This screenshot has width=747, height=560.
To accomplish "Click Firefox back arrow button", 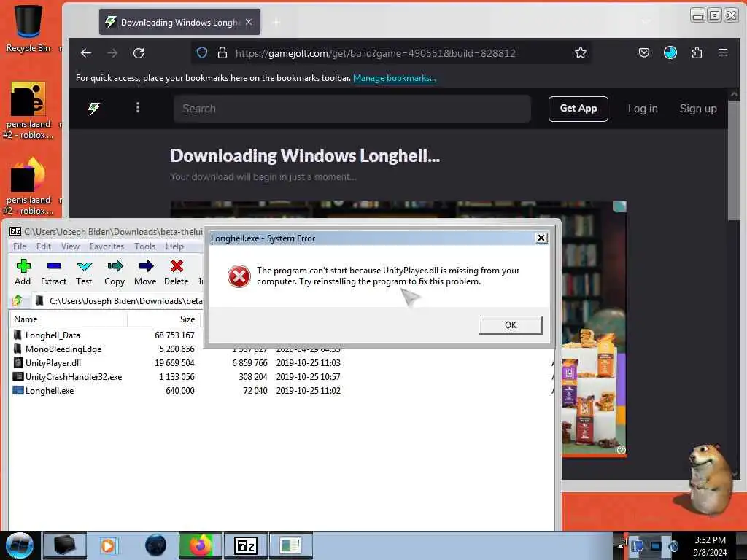I will [x=86, y=52].
